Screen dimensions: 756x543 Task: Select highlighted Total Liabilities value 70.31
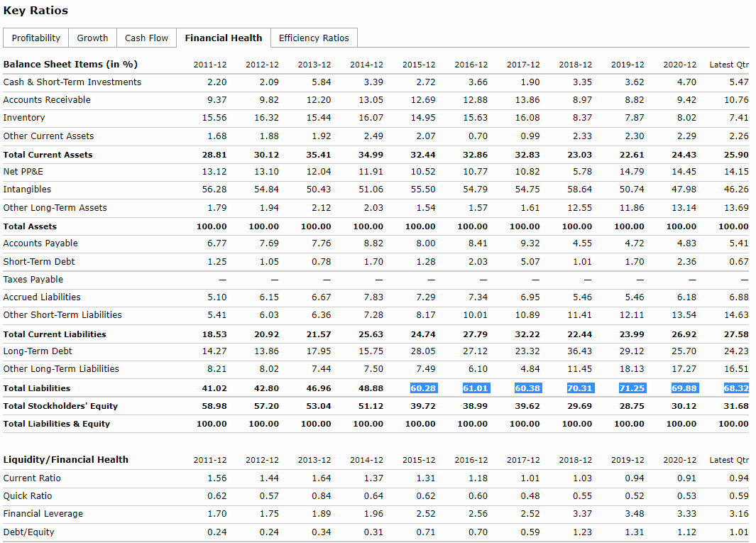(x=580, y=388)
